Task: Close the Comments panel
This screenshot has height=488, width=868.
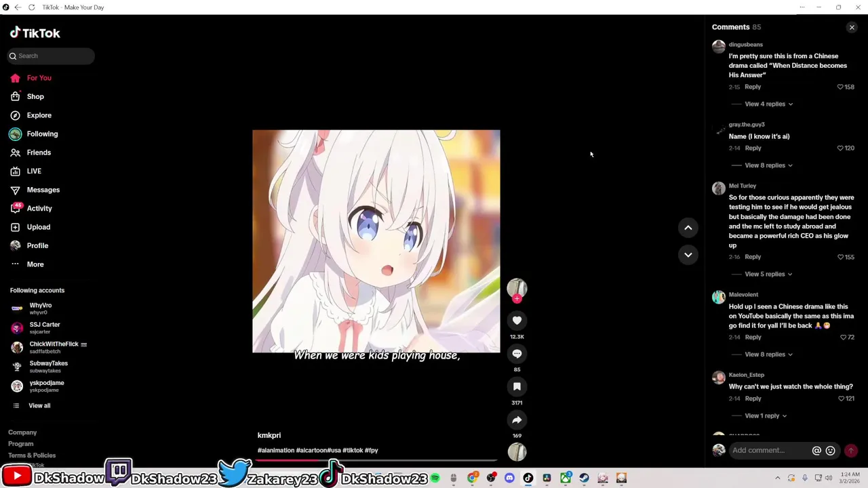Action: pyautogui.click(x=852, y=27)
